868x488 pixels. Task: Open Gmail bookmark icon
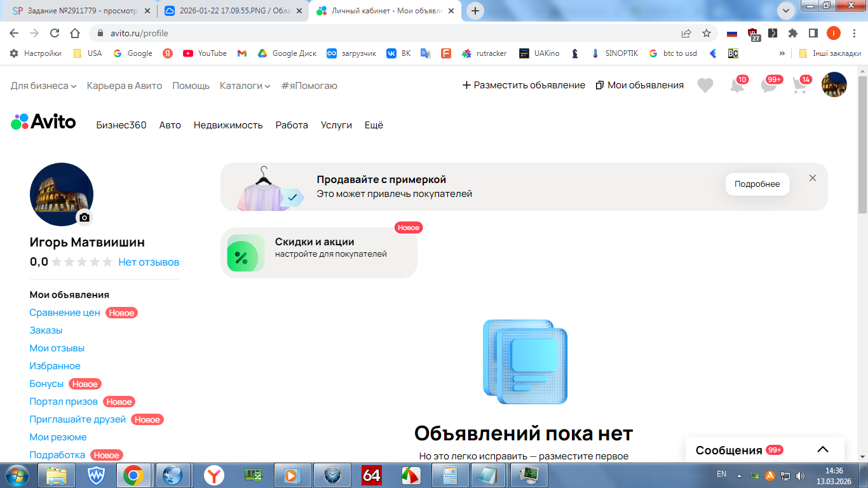point(242,53)
